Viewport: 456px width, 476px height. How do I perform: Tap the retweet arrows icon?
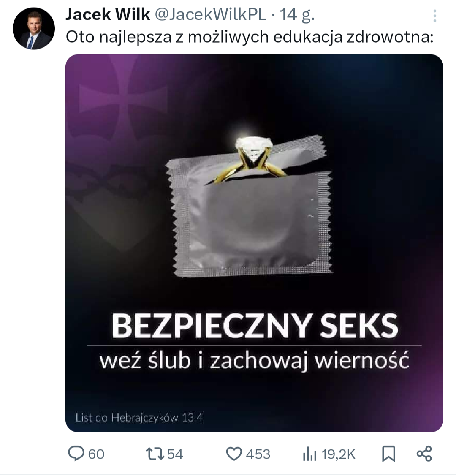coord(155,454)
